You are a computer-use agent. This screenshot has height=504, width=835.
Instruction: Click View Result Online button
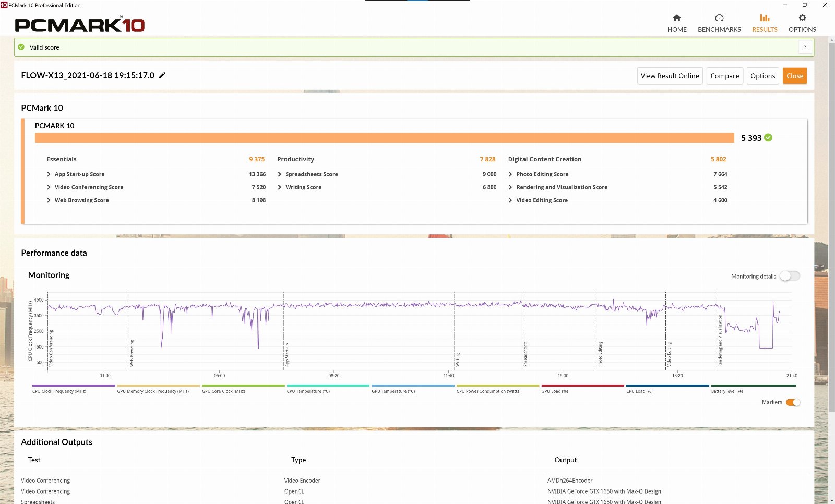tap(670, 76)
